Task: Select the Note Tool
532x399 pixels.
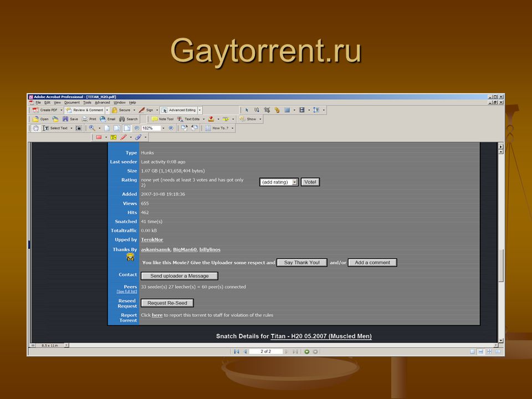Action: tap(162, 119)
